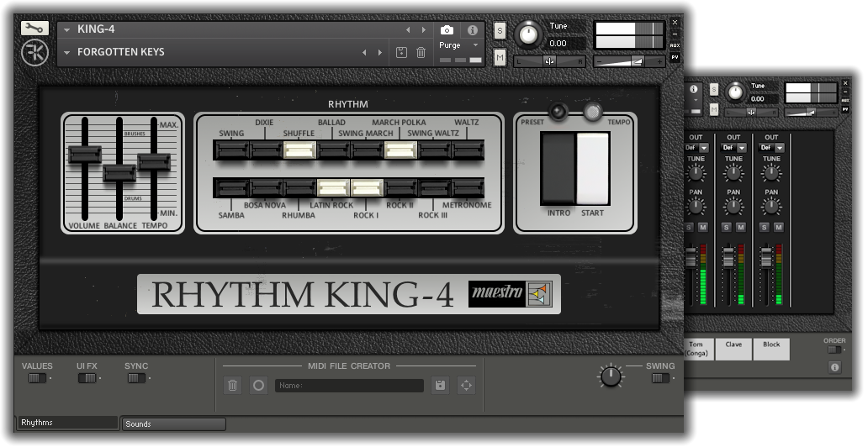Click the header output volume slider

[x=630, y=61]
